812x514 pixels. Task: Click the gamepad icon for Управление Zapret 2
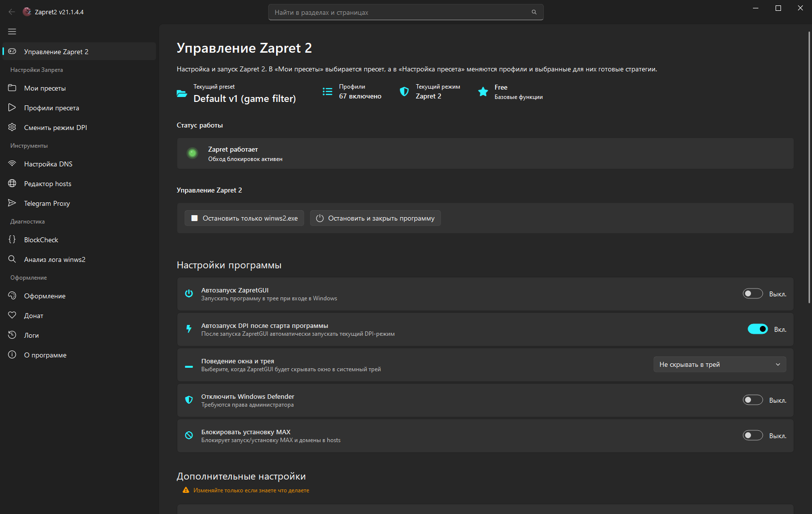[12, 51]
